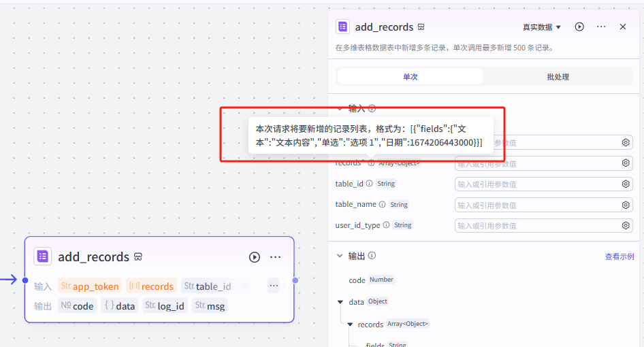The height and width of the screenshot is (347, 644).
Task: Open settings gear for user_id_type field
Action: tap(626, 225)
